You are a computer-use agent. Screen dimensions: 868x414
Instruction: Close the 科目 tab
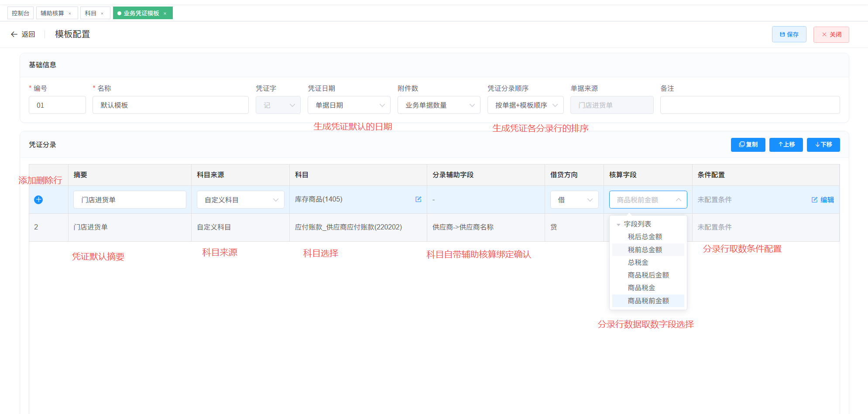[x=102, y=14]
